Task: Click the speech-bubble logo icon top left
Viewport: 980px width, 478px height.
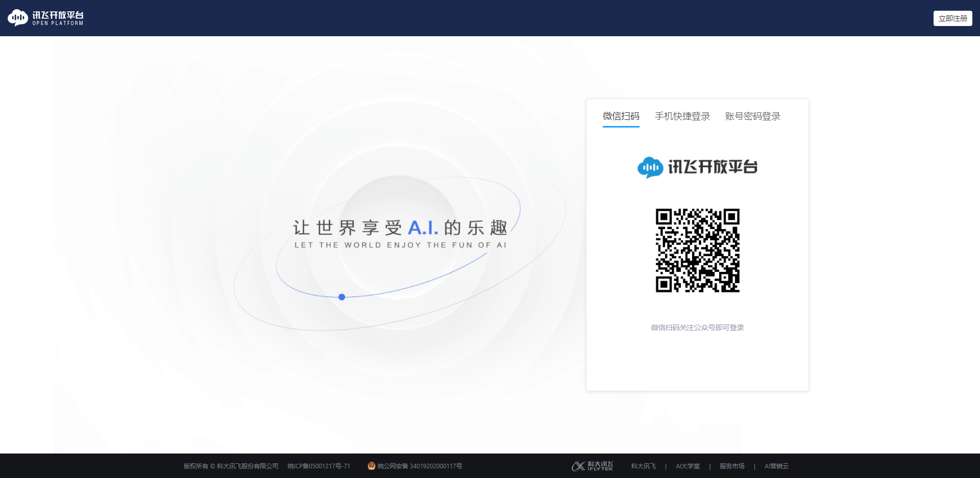Action: (19, 17)
